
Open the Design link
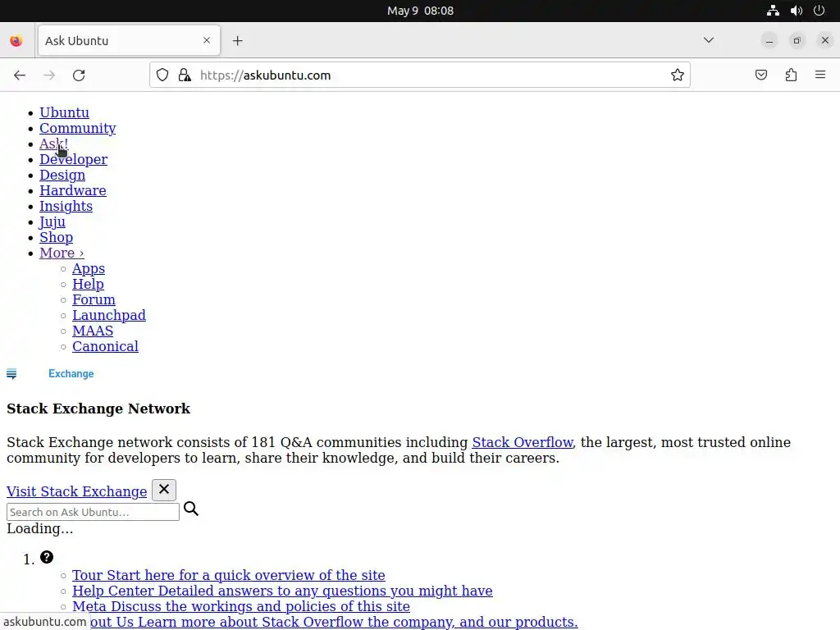(x=62, y=175)
